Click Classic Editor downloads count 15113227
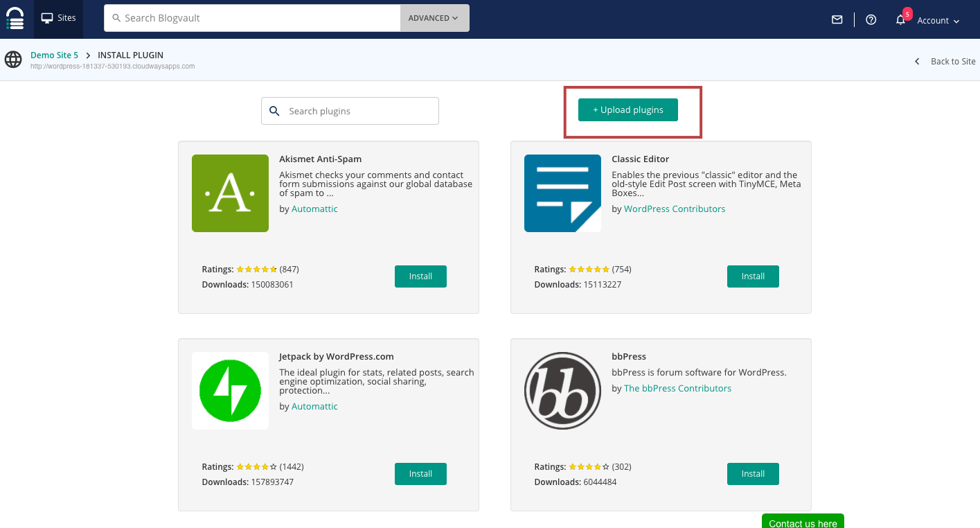980x528 pixels. (603, 284)
